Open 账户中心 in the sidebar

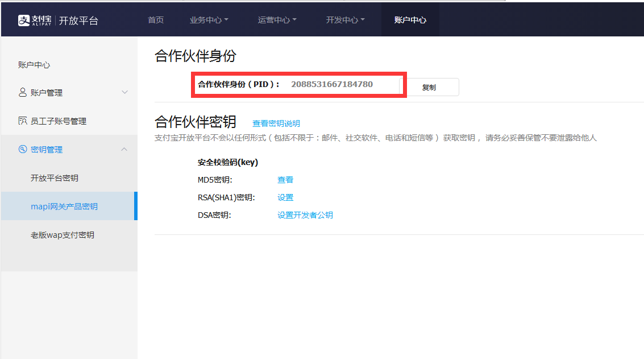[x=34, y=64]
